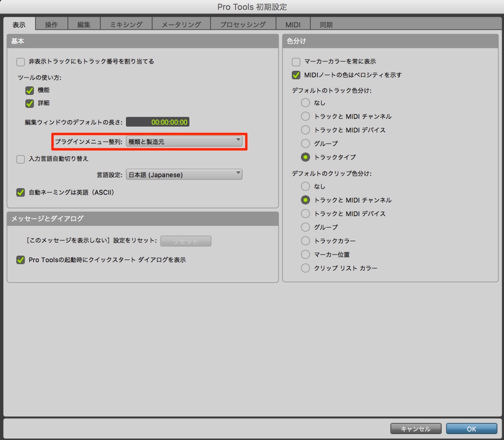
Task: Uncheck the 詳細 tooltip checkbox
Action: coord(29,103)
